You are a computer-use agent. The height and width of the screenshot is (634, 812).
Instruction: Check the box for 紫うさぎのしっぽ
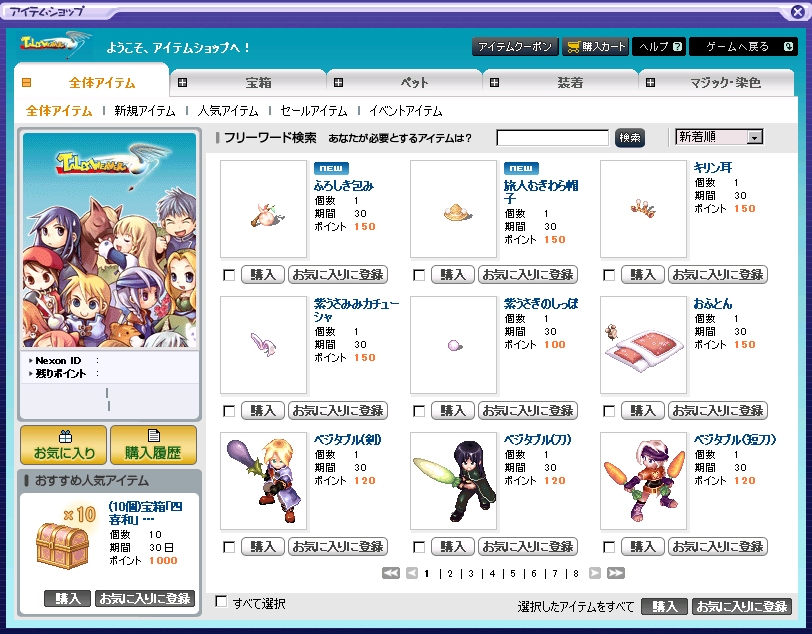pos(419,411)
